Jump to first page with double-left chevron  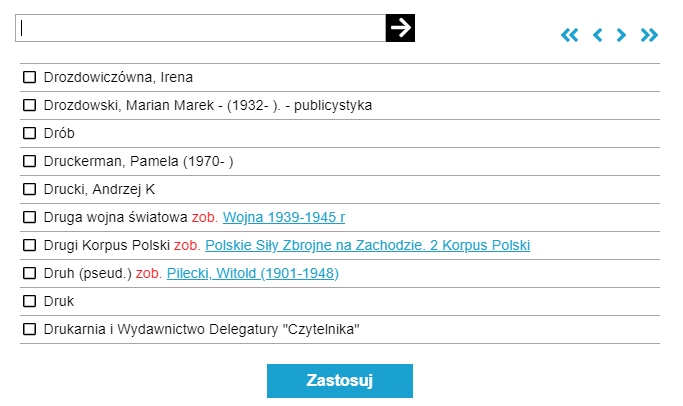[x=570, y=36]
